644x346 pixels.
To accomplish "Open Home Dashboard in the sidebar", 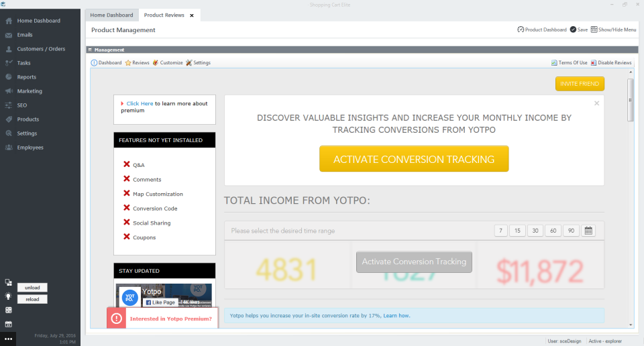I will tap(39, 21).
